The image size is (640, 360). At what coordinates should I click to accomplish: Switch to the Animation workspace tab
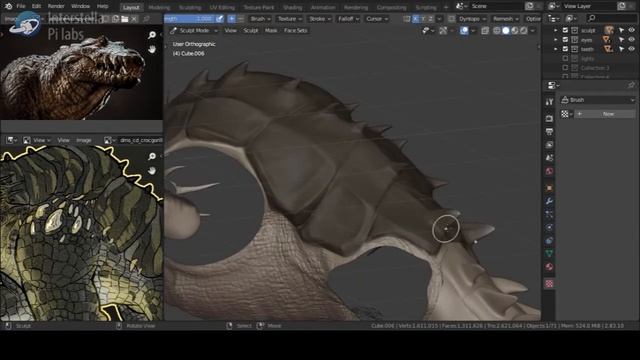click(x=323, y=7)
